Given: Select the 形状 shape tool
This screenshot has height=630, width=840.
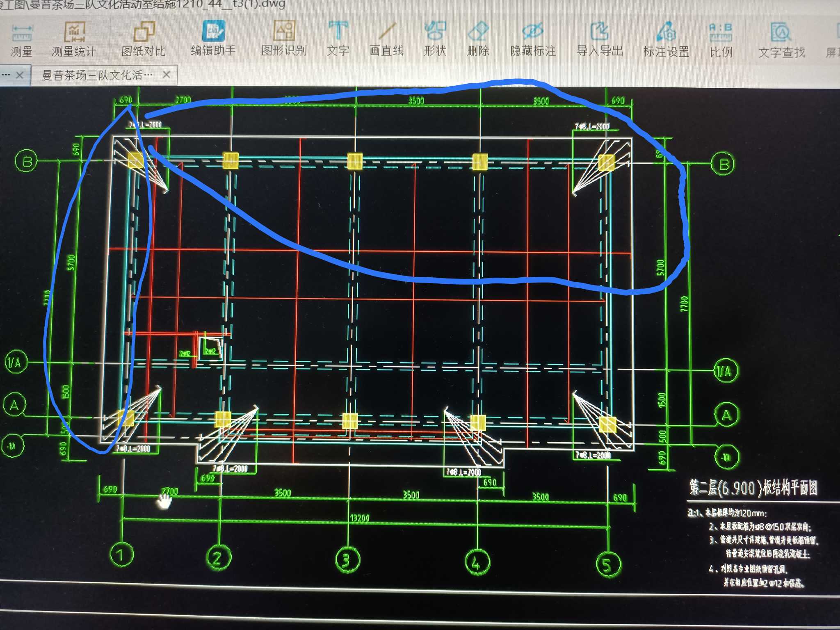Looking at the screenshot, I should 435,39.
